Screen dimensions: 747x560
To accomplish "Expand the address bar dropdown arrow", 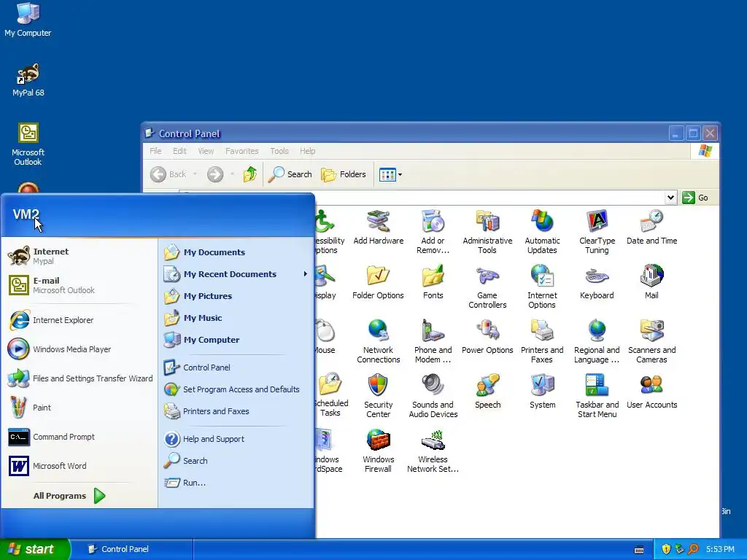I will tap(670, 197).
